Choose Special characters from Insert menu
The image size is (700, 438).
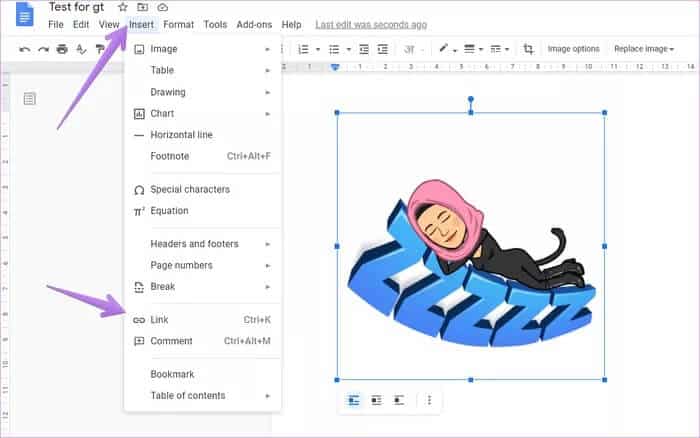point(203,189)
